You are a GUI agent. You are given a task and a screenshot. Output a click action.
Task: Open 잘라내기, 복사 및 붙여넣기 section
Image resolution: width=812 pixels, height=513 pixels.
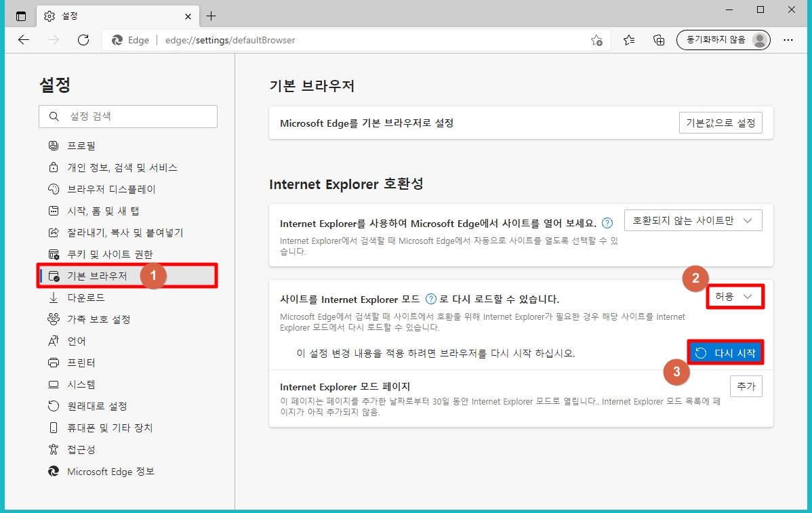pyautogui.click(x=128, y=232)
